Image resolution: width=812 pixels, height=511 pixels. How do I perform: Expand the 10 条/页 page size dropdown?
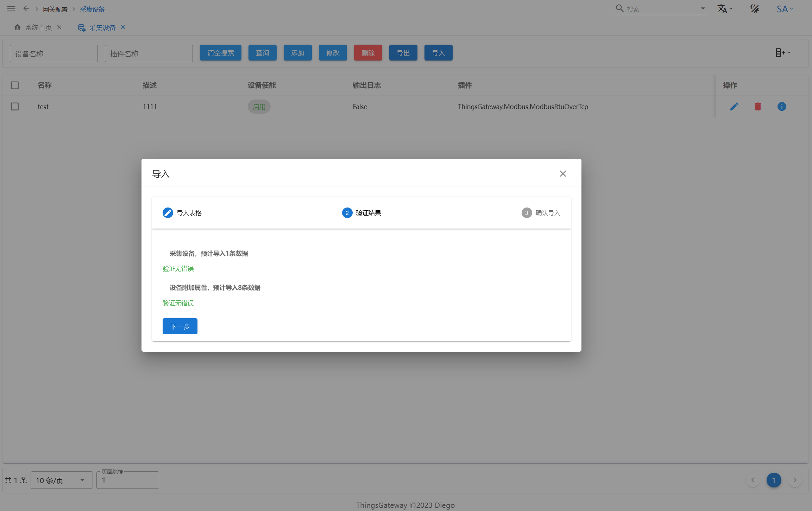click(61, 480)
